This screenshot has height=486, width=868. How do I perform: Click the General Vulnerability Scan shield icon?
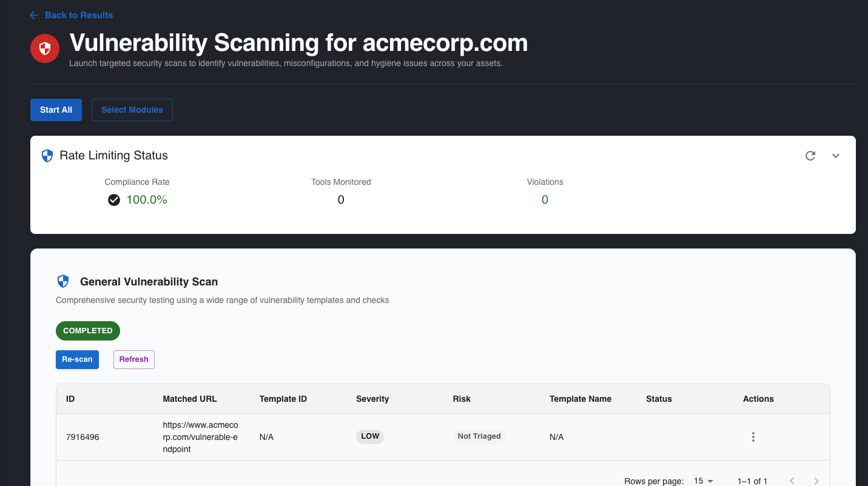tap(63, 281)
